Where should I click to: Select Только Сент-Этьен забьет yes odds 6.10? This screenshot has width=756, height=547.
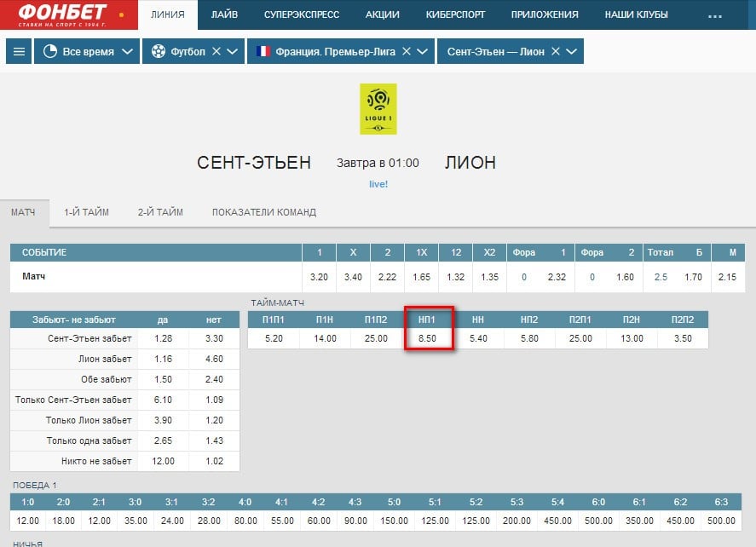pyautogui.click(x=163, y=400)
